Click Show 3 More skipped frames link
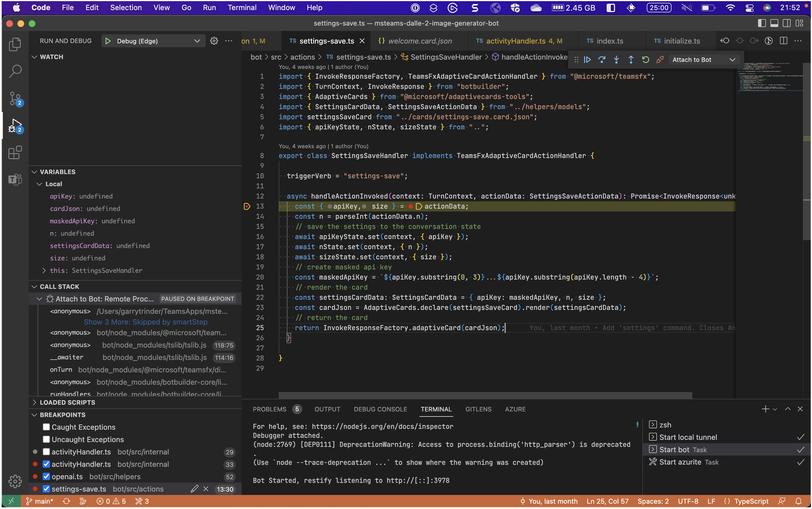The image size is (812, 509). tap(145, 322)
